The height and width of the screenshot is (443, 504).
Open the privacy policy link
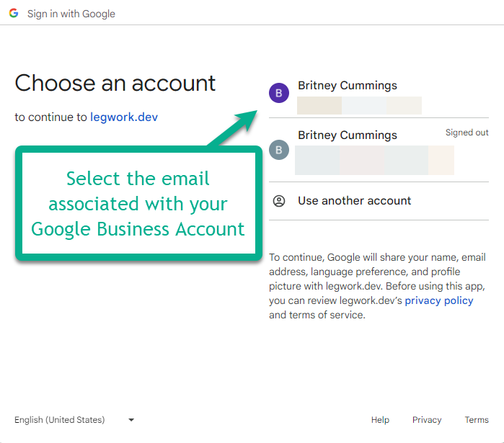(x=438, y=300)
